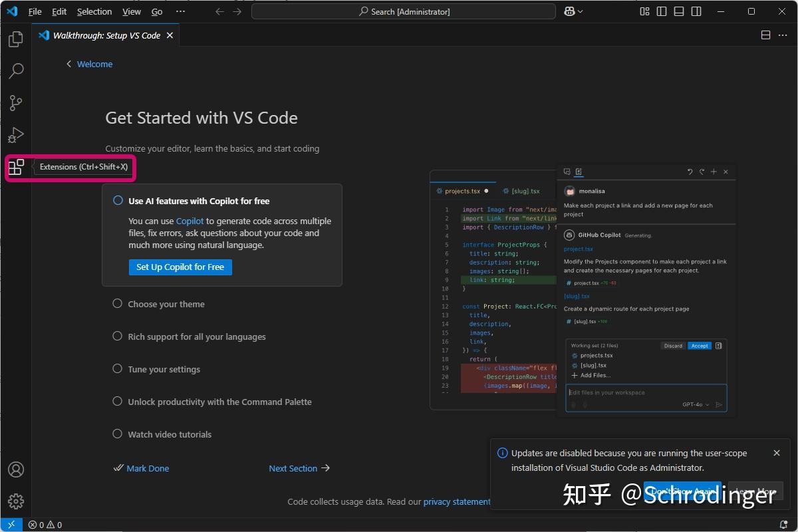This screenshot has width=798, height=532.
Task: Open the privacy statement link
Action: (x=457, y=501)
